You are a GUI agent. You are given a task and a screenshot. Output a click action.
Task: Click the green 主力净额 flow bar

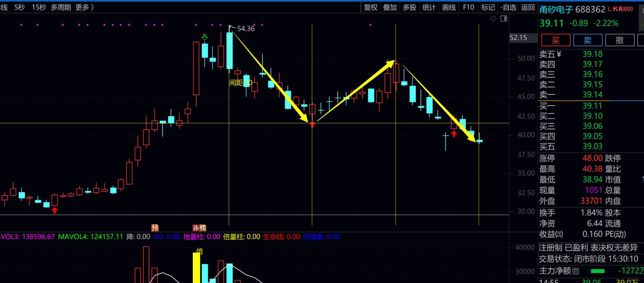tap(598, 271)
